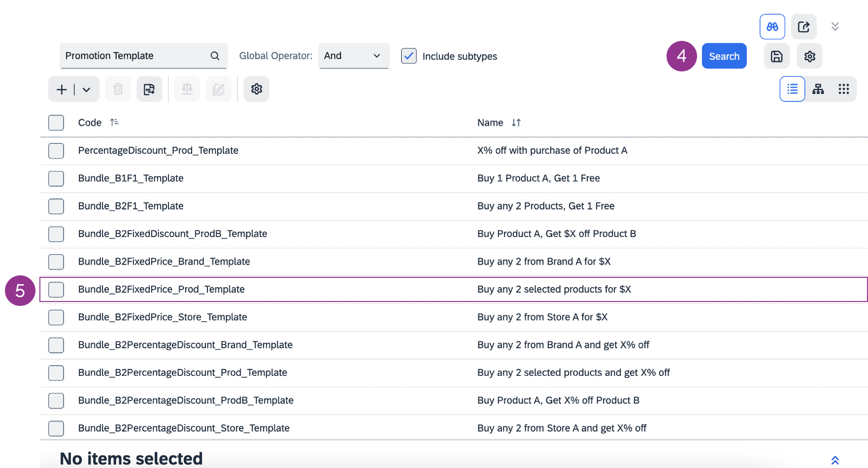
Task: Tick the select-all checkbox beside Code header
Action: [x=56, y=123]
